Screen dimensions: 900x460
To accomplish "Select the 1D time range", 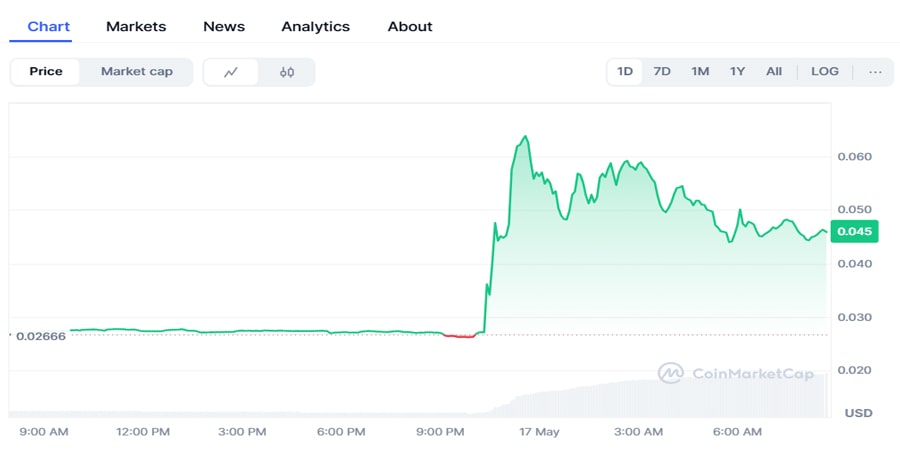I will click(624, 72).
